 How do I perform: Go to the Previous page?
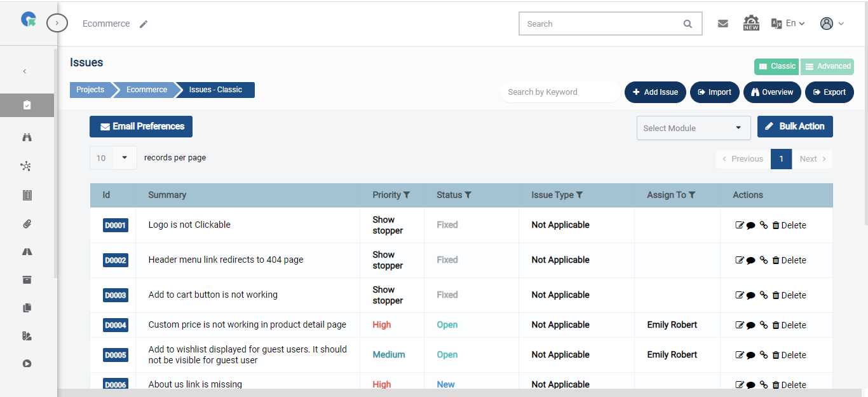coord(743,159)
